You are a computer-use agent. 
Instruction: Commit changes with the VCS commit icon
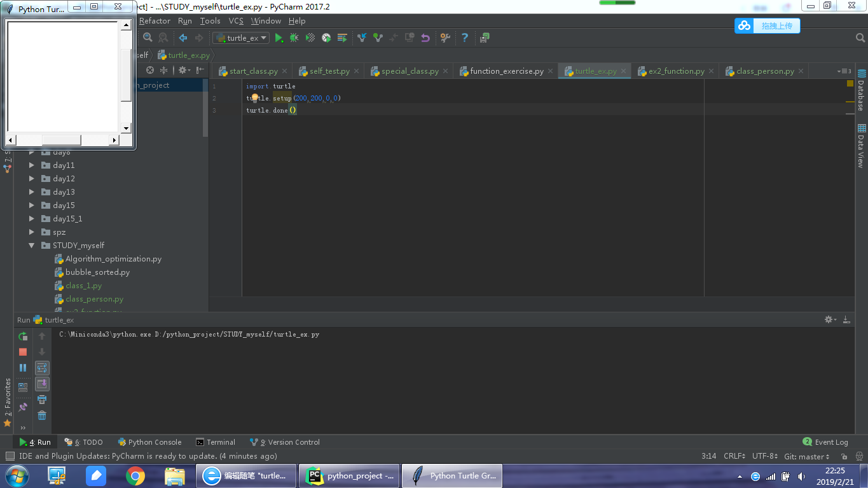point(378,38)
